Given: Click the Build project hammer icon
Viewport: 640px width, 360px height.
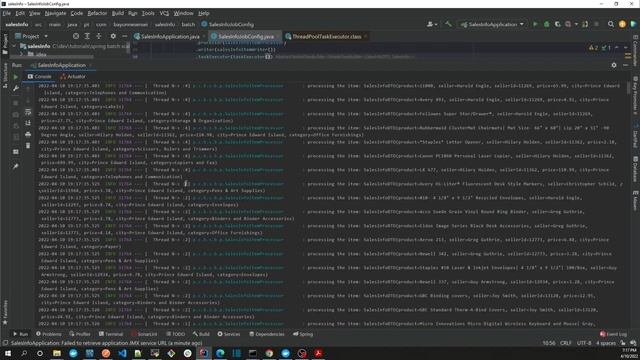Looking at the screenshot, I should (x=448, y=24).
